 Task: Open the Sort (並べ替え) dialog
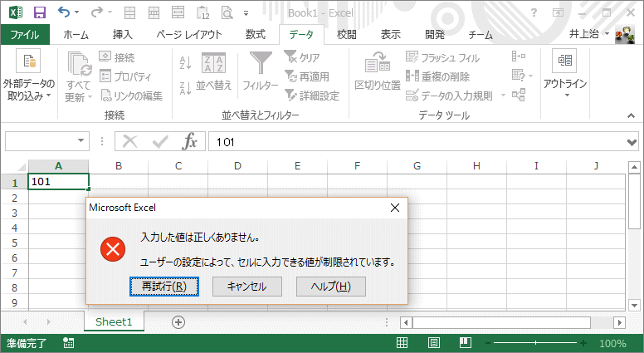tap(213, 71)
